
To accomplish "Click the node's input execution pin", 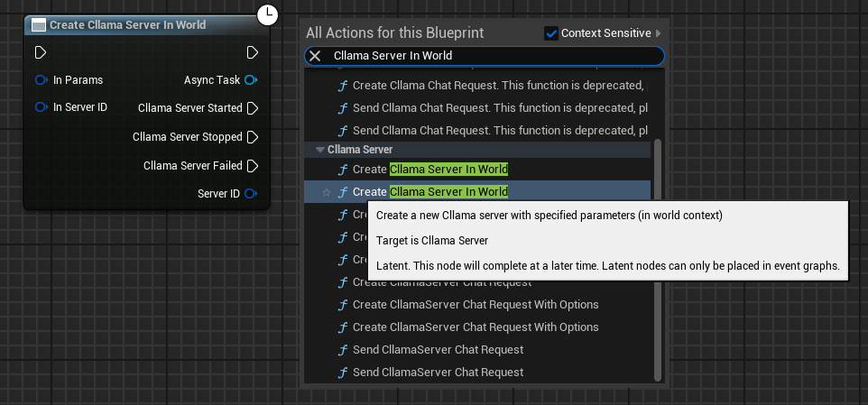I will click(41, 52).
